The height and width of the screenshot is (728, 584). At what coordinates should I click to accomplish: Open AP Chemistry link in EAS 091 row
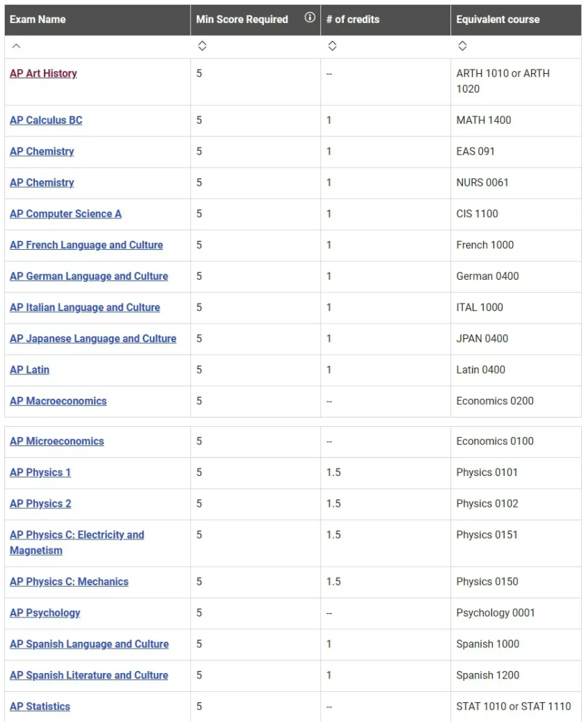(x=42, y=152)
